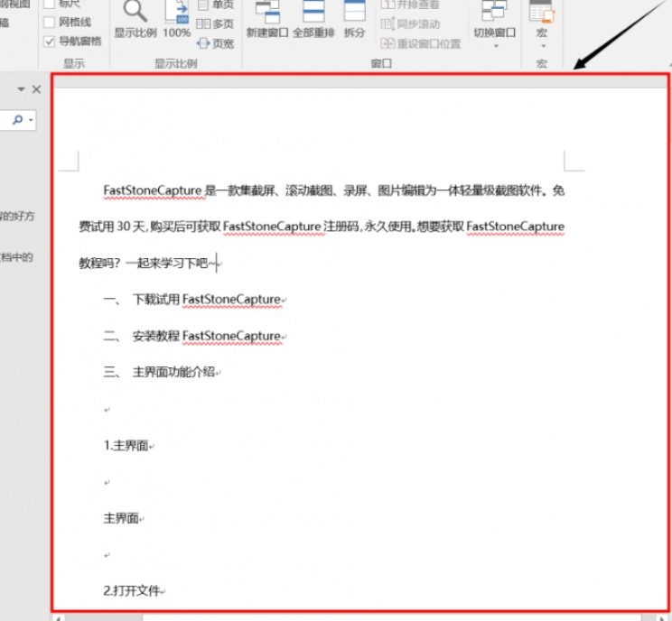Split the window with 拆分

point(354,19)
